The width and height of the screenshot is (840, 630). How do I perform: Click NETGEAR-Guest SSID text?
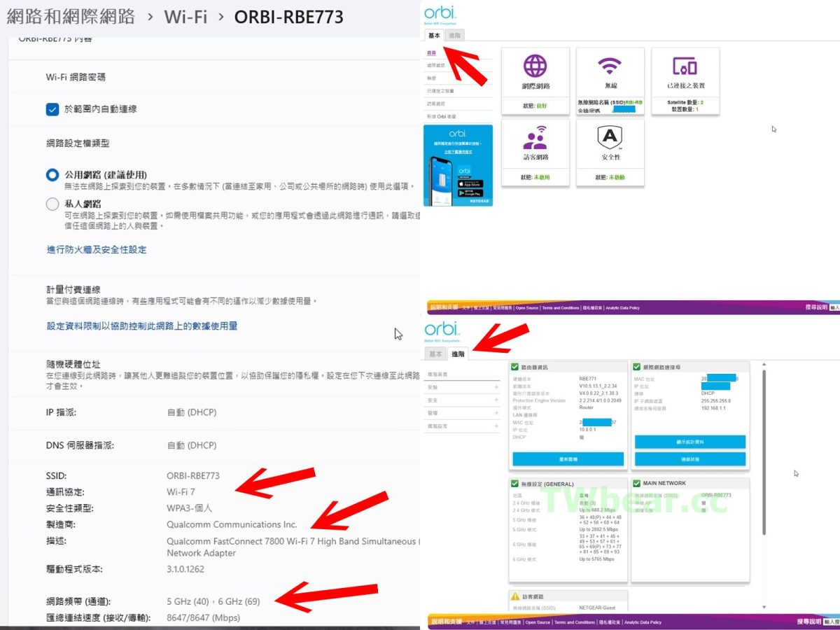[596, 608]
